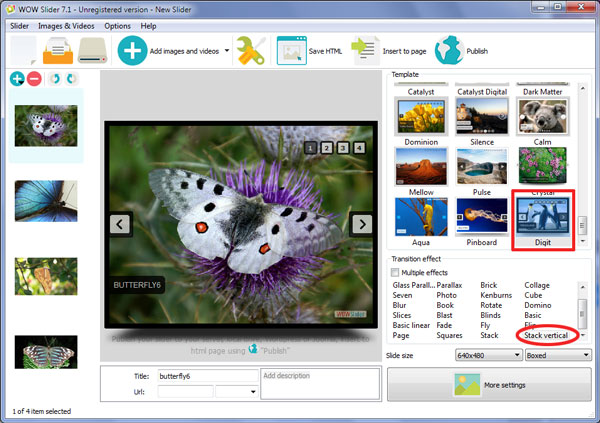Click the Publish globe icon
This screenshot has height=423, width=600.
coord(449,50)
